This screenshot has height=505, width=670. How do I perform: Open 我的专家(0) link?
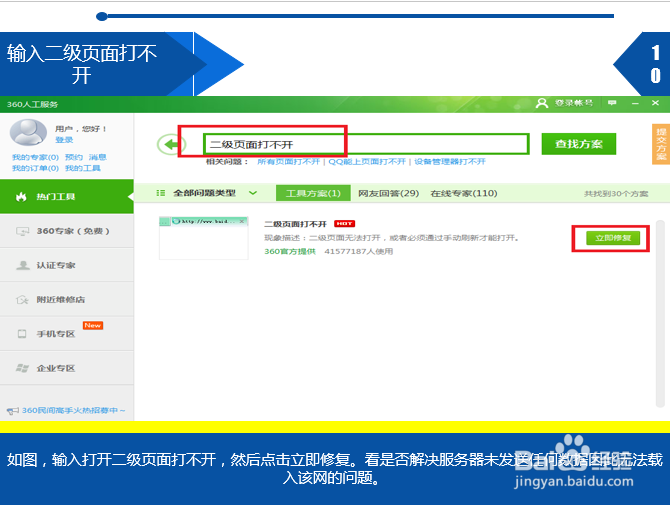pos(35,157)
